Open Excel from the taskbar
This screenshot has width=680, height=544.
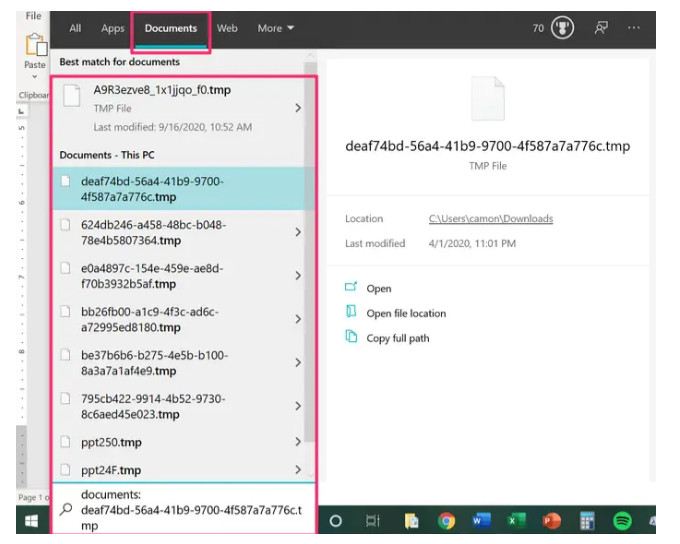tap(516, 521)
